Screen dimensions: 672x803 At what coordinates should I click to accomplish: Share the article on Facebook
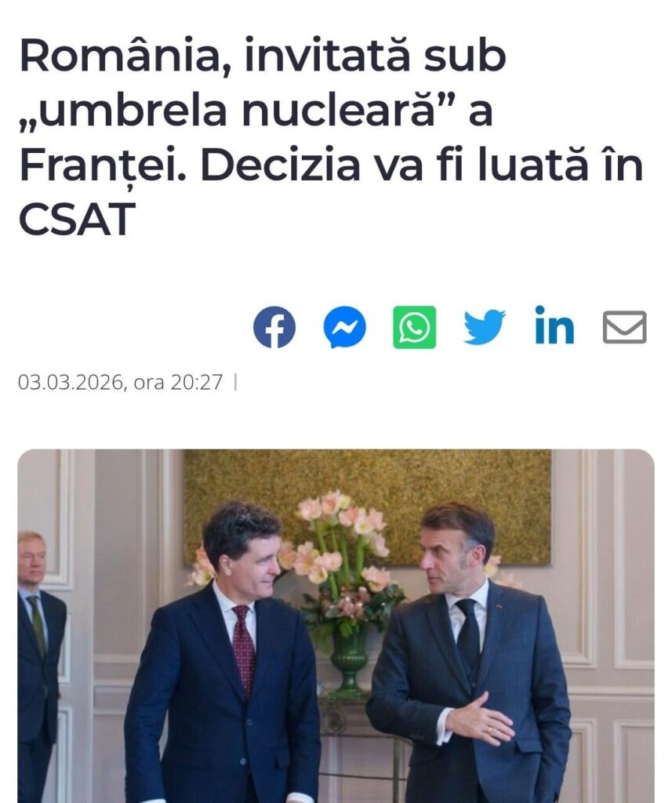pyautogui.click(x=274, y=327)
